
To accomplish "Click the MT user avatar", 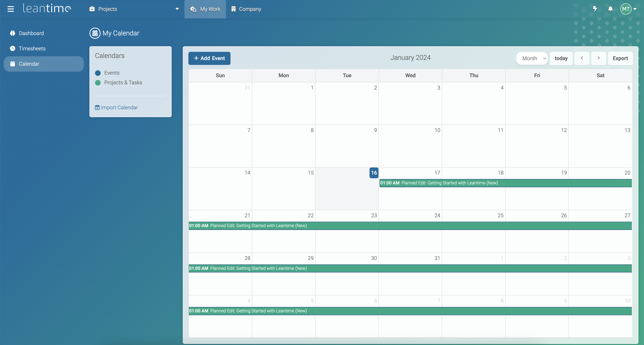I will pyautogui.click(x=626, y=9).
